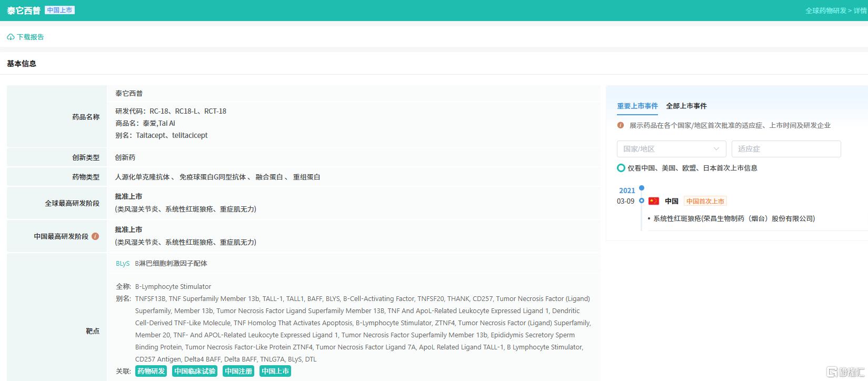Click the 药物研发 related tag
Image resolution: width=868 pixels, height=381 pixels.
click(151, 371)
